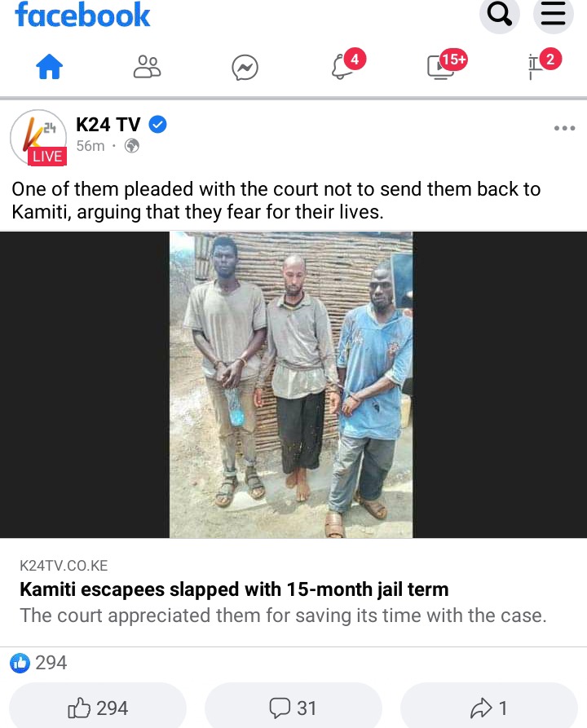
Task: View the 294 reactions list
Action: [38, 663]
